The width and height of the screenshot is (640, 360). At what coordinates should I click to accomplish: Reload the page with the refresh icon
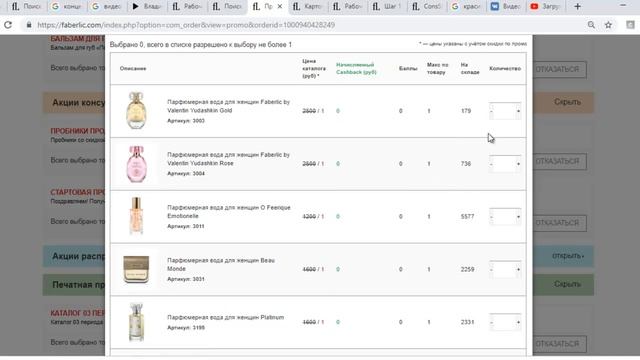8,25
